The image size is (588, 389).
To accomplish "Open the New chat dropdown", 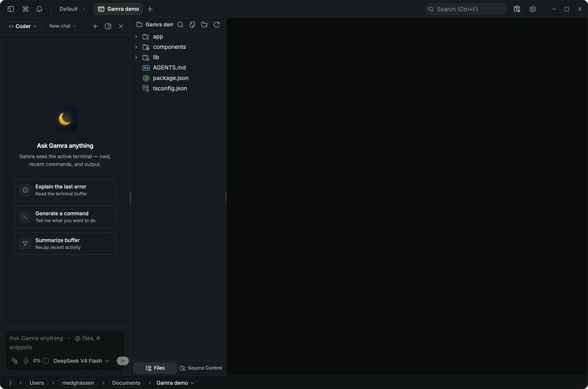I will (63, 26).
